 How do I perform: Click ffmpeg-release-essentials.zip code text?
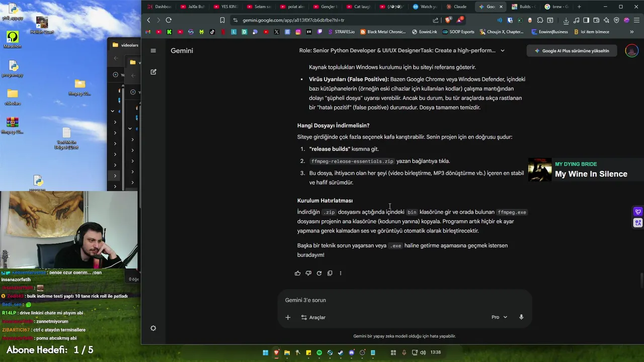click(352, 161)
